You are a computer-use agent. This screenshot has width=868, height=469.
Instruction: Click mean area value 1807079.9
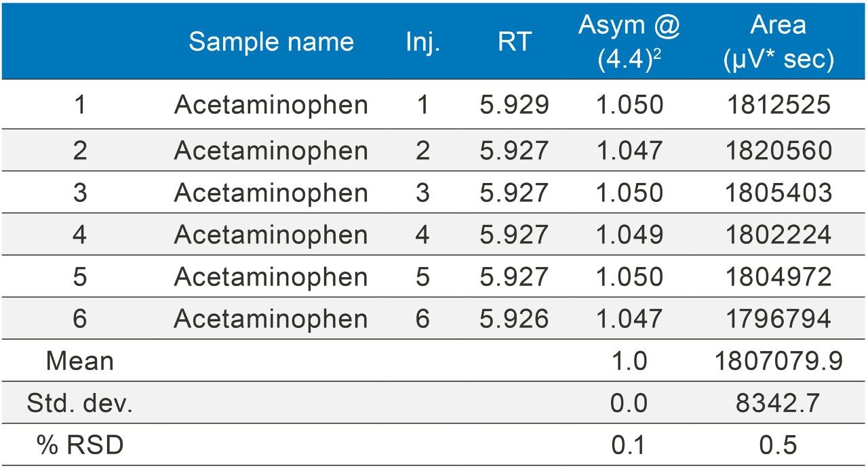(x=778, y=361)
